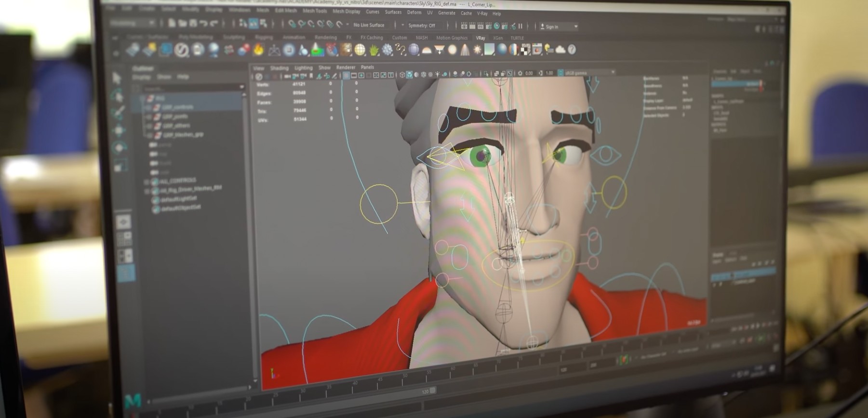
Task: Click the Faces count value 39908
Action: pos(299,102)
